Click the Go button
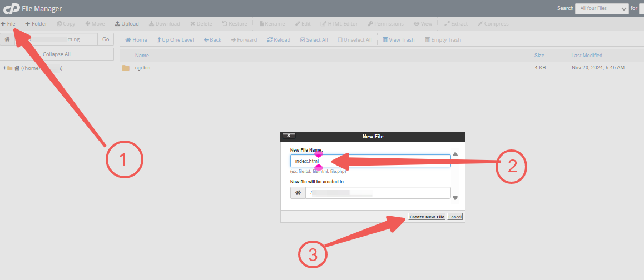Screen dimensions: 644x280 tap(106, 39)
